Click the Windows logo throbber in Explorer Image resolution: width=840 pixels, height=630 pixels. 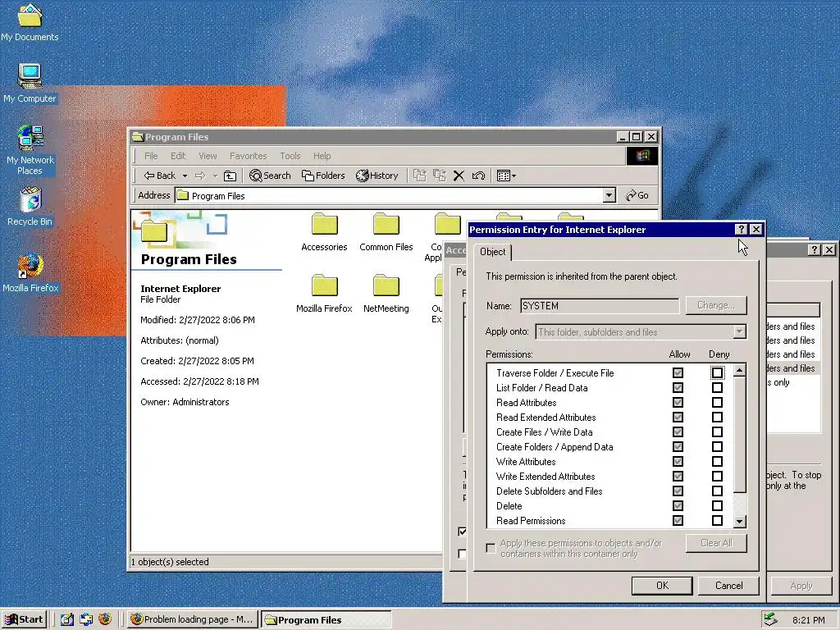(x=641, y=156)
